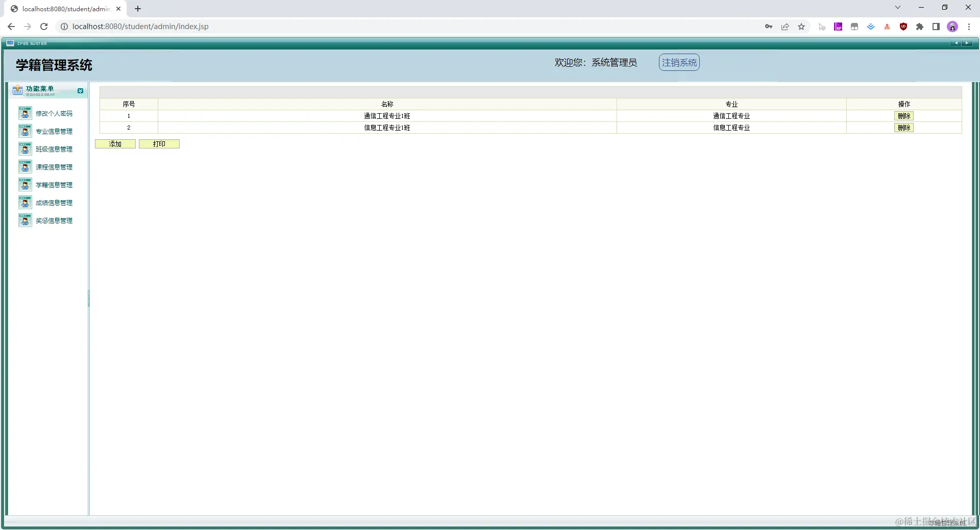The image size is (980, 530).
Task: Toggle the browser side panel
Action: (936, 27)
